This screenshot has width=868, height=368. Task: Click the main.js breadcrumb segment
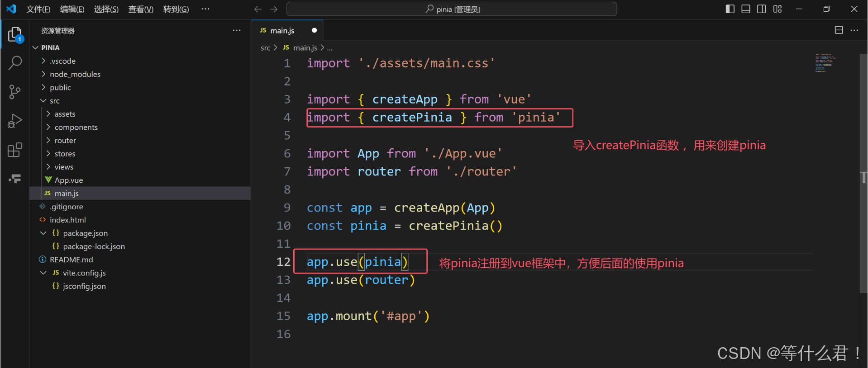[305, 48]
